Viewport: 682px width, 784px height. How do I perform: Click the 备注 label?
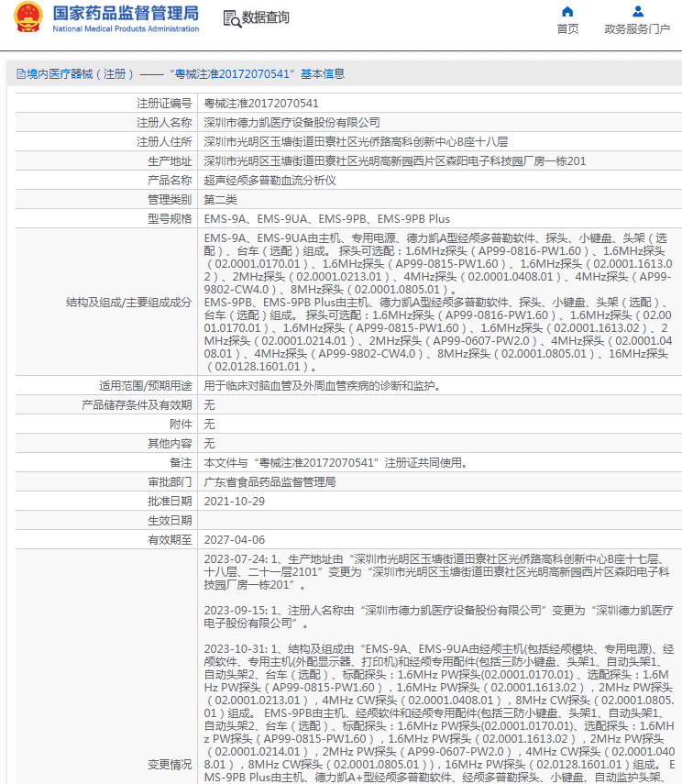[x=181, y=463]
